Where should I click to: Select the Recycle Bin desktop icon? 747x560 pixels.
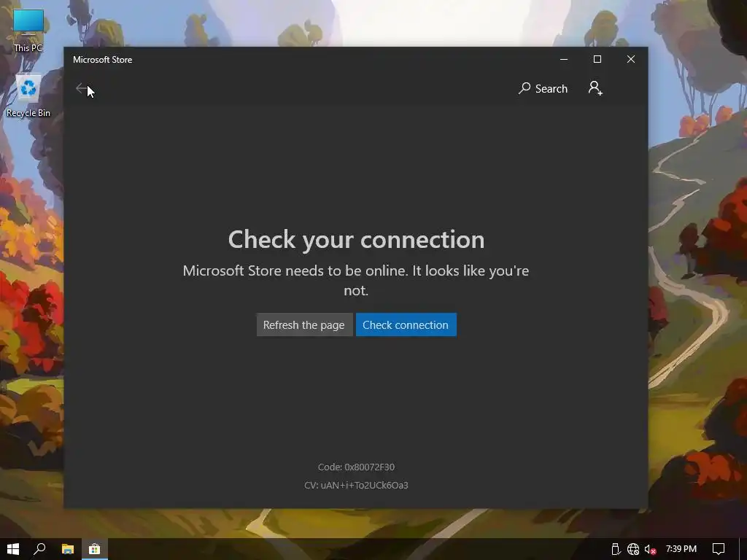(28, 96)
